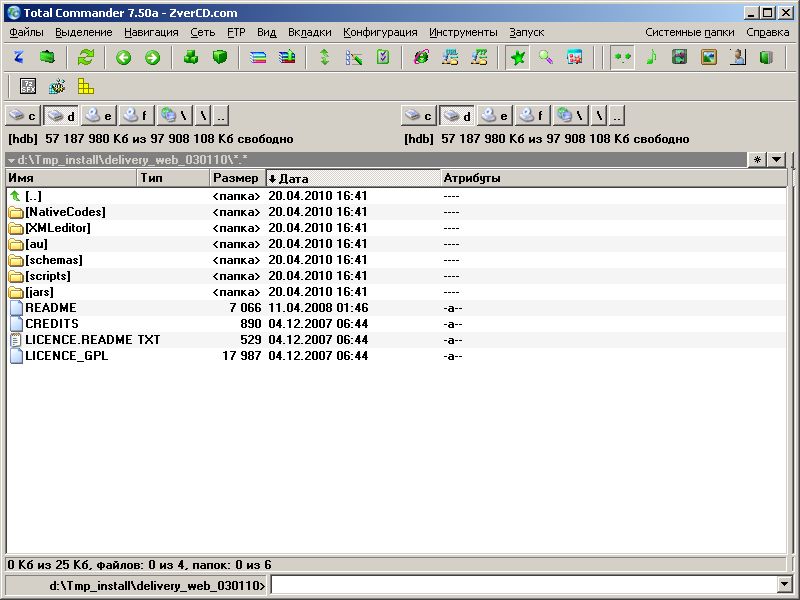This screenshot has width=800, height=600.
Task: Expand the command line history dropdown
Action: point(783,585)
